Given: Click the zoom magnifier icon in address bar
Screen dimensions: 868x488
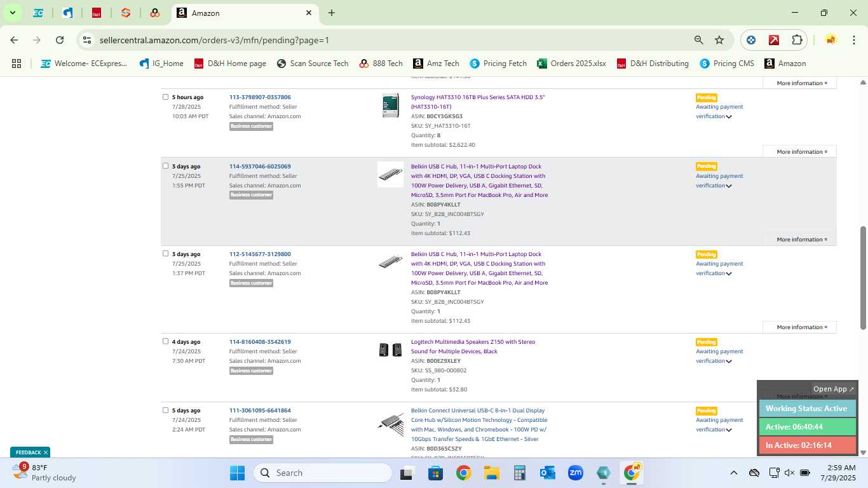Looking at the screenshot, I should pos(698,40).
